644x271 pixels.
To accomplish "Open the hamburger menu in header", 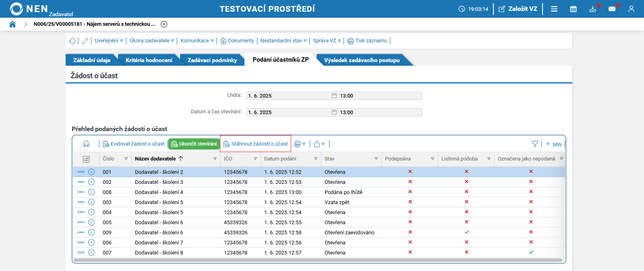I will click(554, 9).
